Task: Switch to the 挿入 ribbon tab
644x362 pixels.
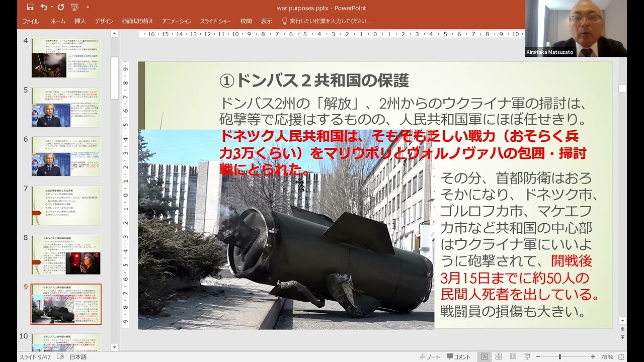Action: click(80, 21)
